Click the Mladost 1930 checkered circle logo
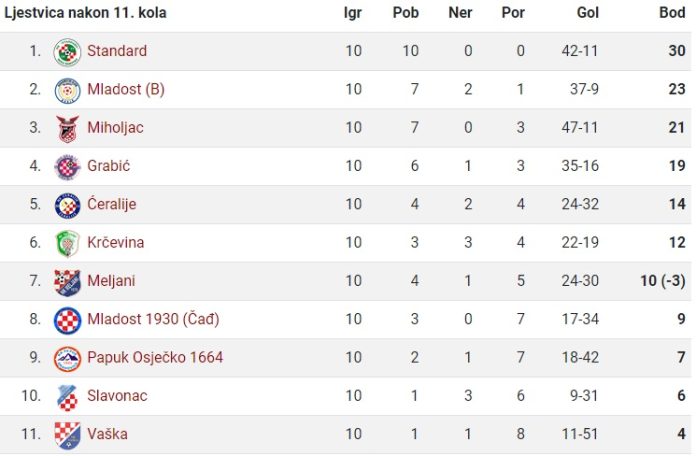Image resolution: width=696 pixels, height=456 pixels. (67, 321)
